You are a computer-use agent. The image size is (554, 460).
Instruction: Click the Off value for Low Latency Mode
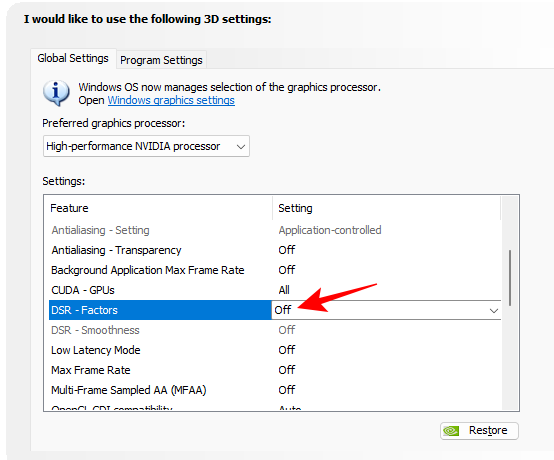coord(287,350)
